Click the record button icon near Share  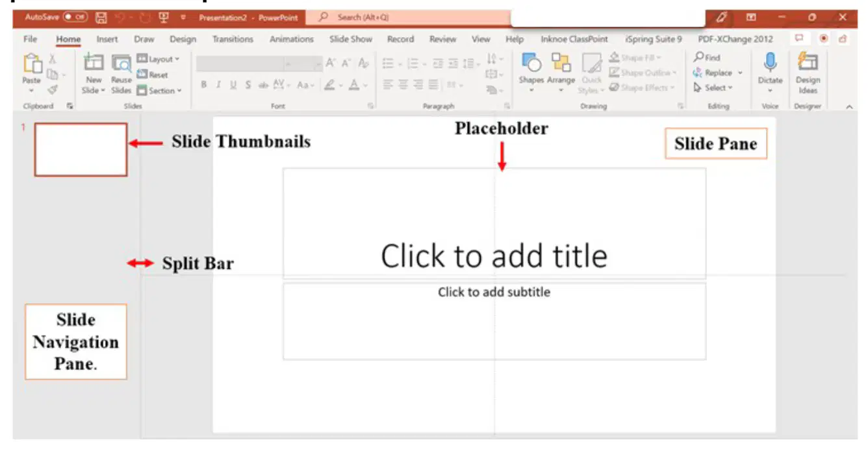coord(824,39)
